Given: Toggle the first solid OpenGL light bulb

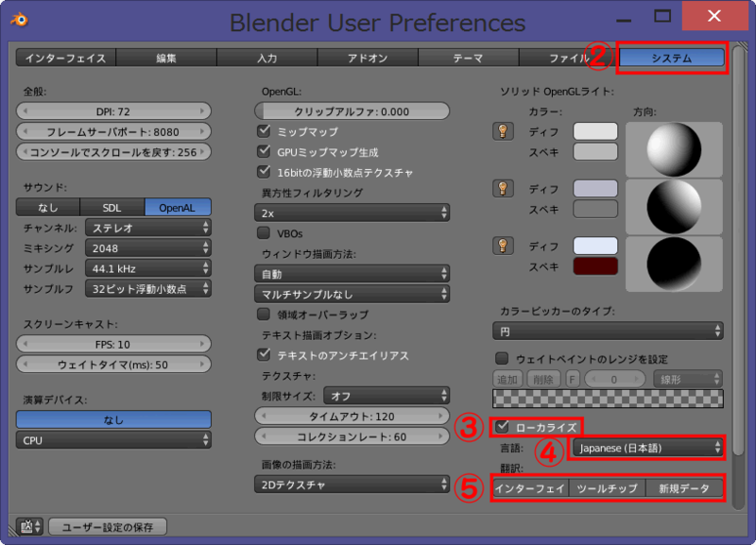Looking at the screenshot, I should [x=503, y=131].
